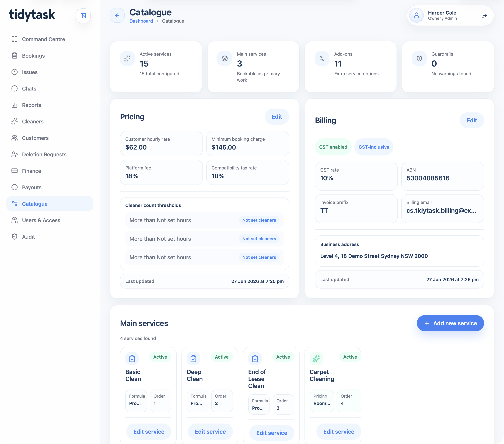The width and height of the screenshot is (504, 444).
Task: Click the Active services sparkle icon
Action: 127,58
